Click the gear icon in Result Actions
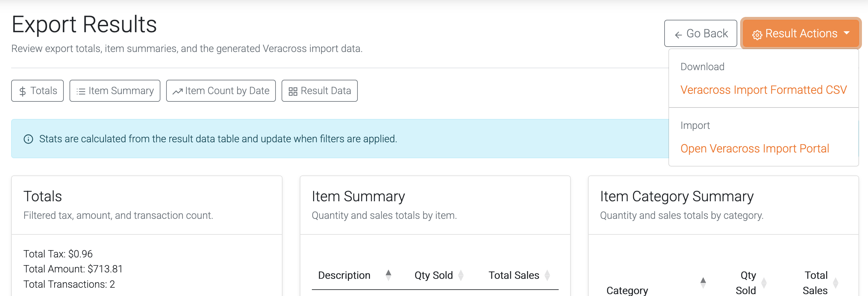Image resolution: width=868 pixels, height=296 pixels. (x=757, y=35)
